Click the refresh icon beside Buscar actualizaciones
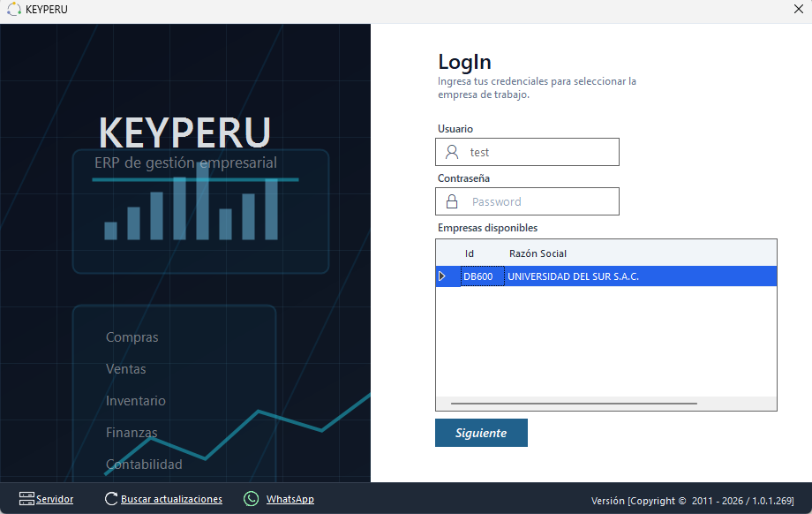This screenshot has height=514, width=812. point(111,499)
